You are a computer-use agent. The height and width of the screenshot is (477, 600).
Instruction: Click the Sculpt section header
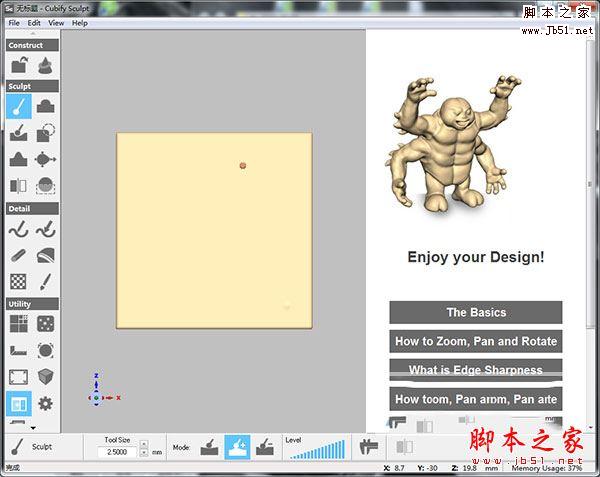pyautogui.click(x=33, y=86)
